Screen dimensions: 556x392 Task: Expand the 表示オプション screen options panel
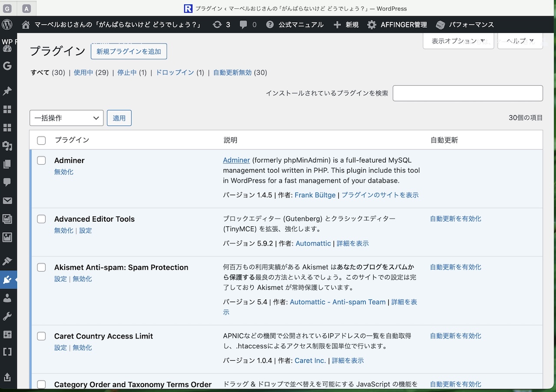coord(458,41)
